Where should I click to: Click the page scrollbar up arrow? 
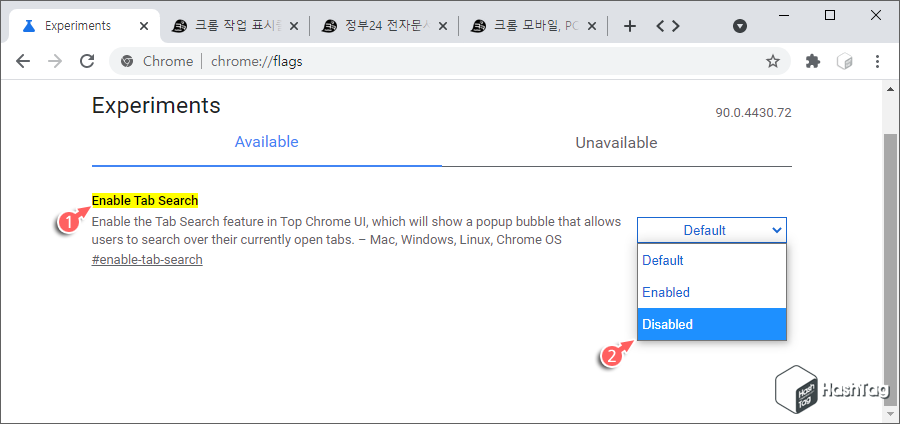tap(890, 89)
